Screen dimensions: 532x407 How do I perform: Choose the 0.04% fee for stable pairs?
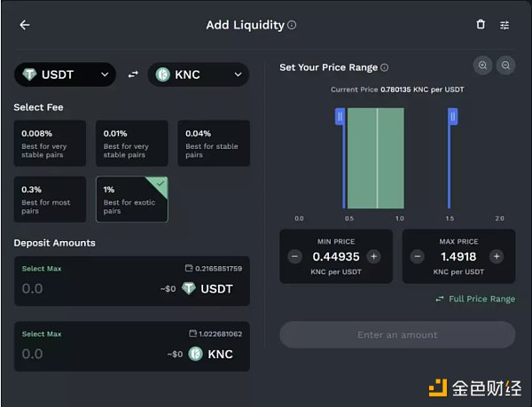tap(213, 143)
